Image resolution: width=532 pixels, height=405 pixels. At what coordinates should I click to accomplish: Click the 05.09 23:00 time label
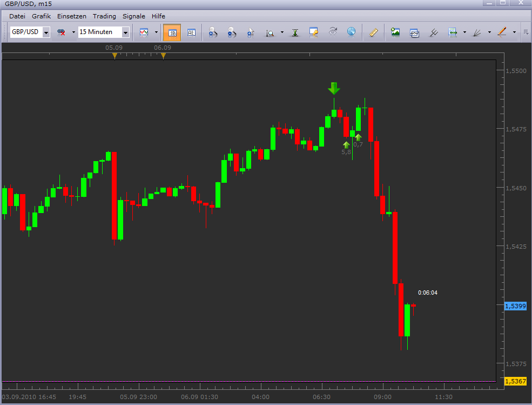pos(138,397)
